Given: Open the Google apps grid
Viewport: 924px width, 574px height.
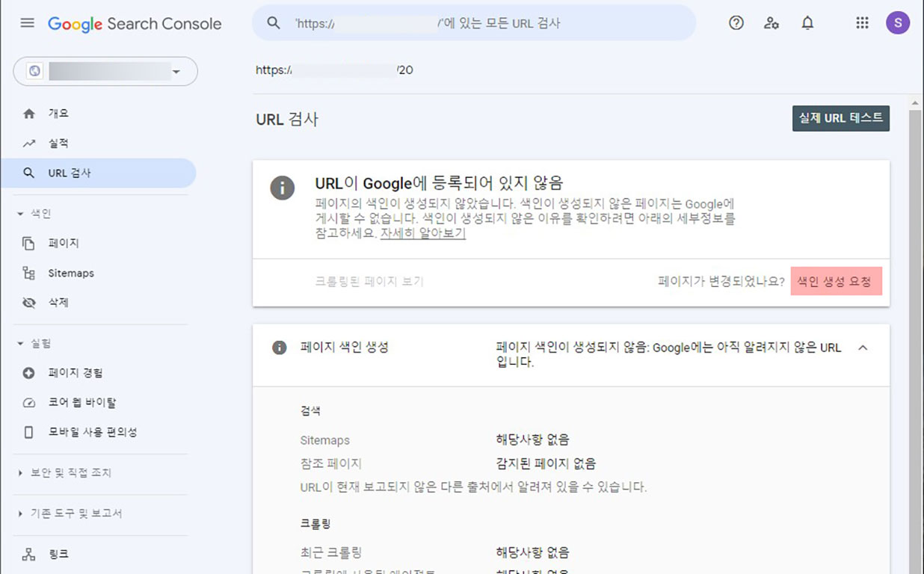Looking at the screenshot, I should [862, 23].
